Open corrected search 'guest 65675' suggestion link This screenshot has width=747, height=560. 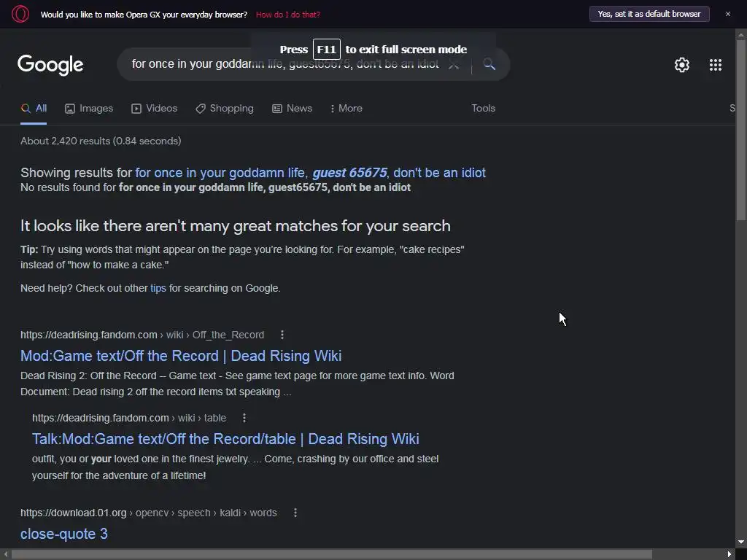[x=310, y=172]
